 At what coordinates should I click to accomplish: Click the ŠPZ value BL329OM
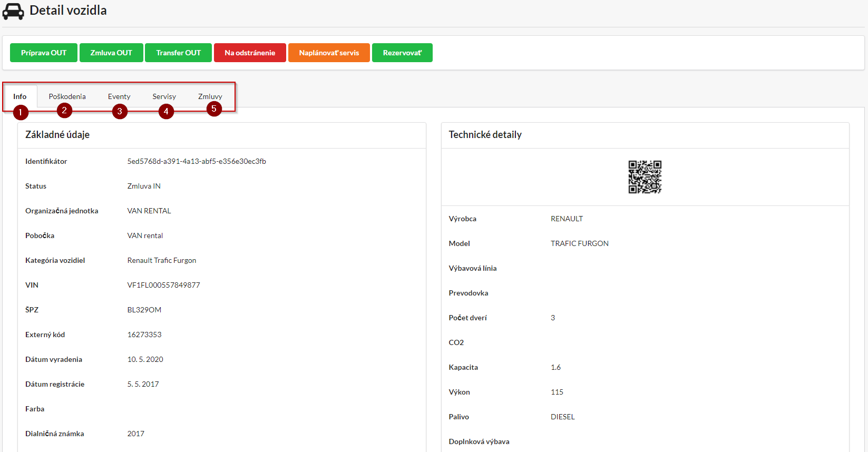pos(144,310)
